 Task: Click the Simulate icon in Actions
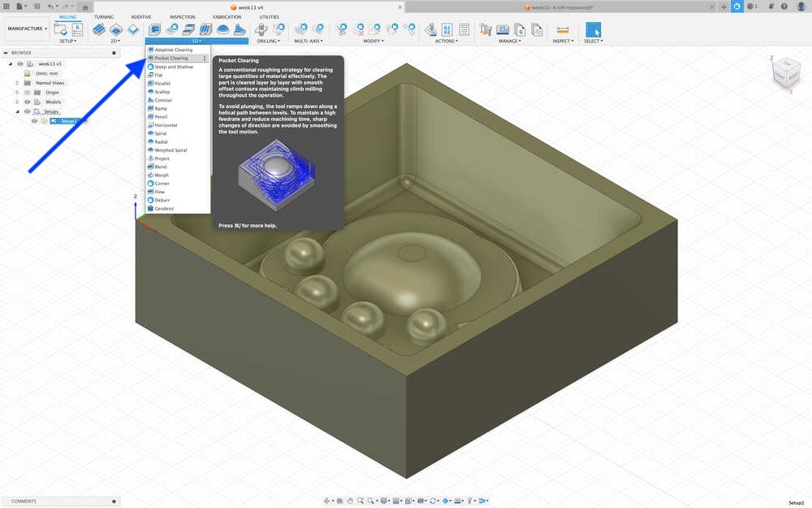coord(430,29)
